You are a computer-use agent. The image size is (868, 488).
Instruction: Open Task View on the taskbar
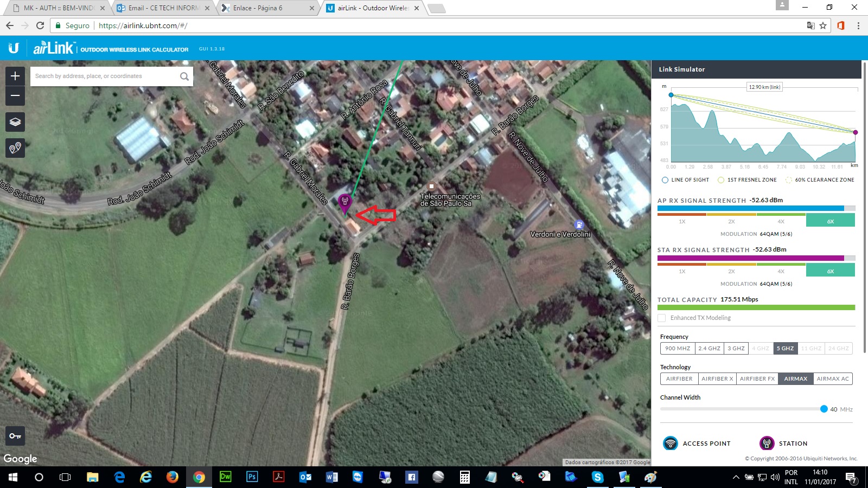coord(65,477)
